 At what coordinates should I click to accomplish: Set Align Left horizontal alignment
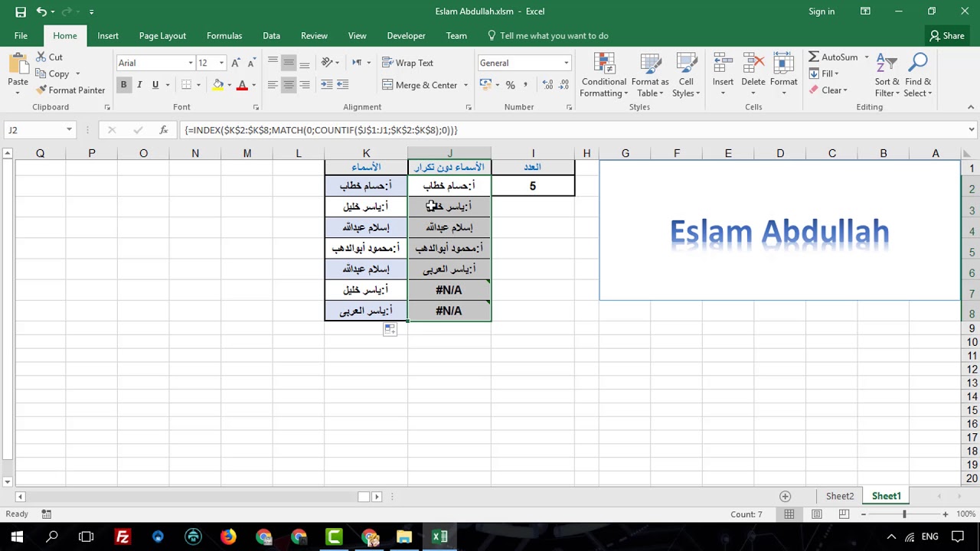tap(273, 85)
